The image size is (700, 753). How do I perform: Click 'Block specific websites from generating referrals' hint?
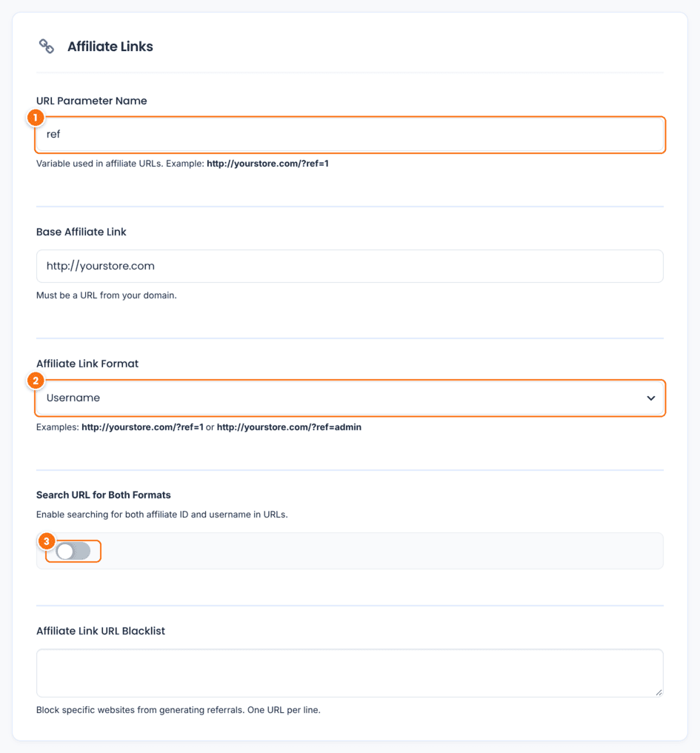pos(179,710)
